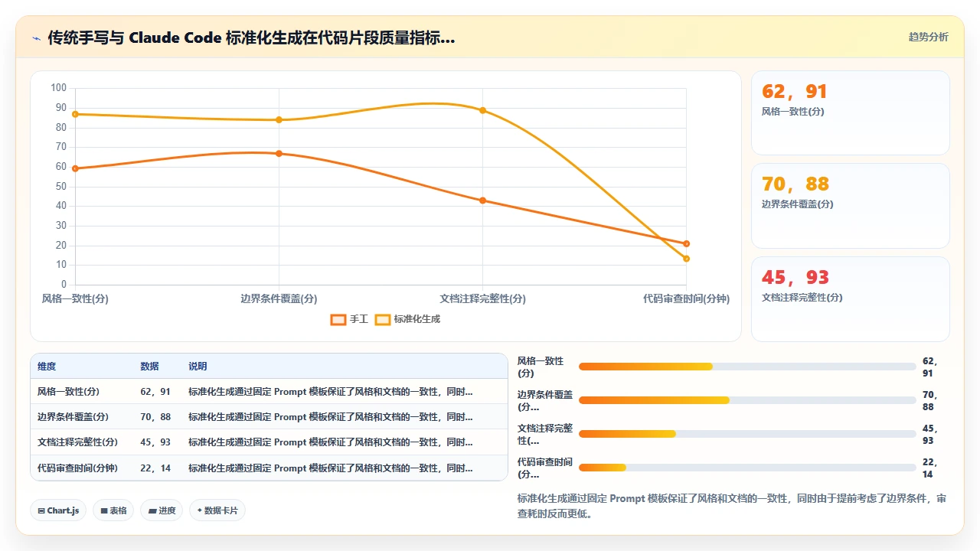
Task: Toggle the 手工 legend swatch
Action: click(x=338, y=319)
